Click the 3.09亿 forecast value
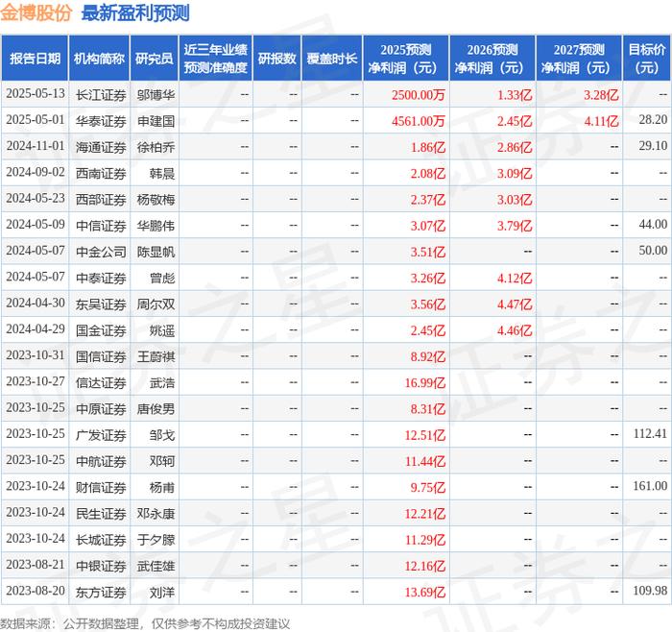The width and height of the screenshot is (672, 632). click(x=515, y=173)
